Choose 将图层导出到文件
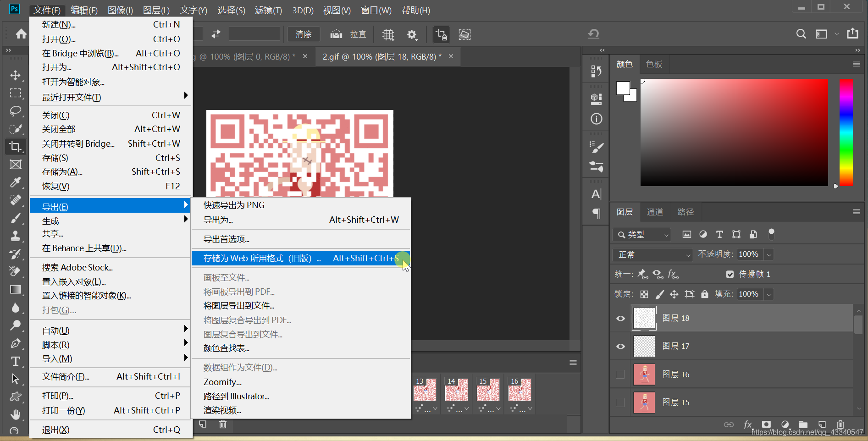 (301, 306)
